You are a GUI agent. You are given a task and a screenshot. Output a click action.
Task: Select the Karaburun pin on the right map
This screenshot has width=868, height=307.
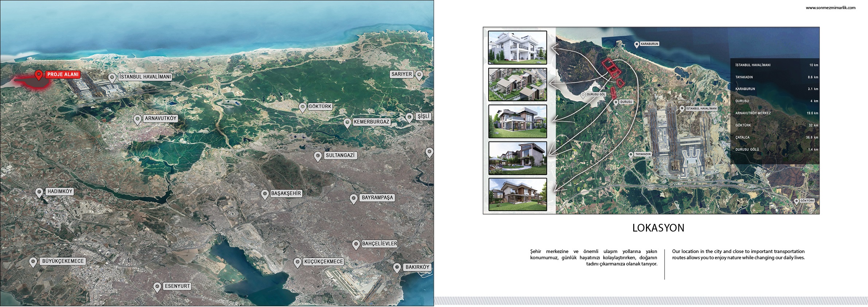click(637, 44)
